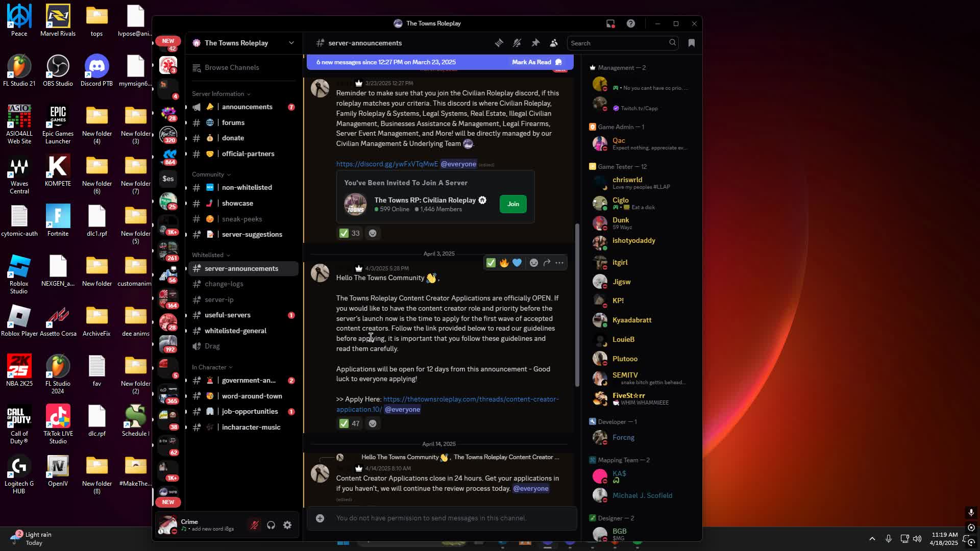Open User Settings gear icon
The height and width of the screenshot is (551, 980).
pos(287,525)
